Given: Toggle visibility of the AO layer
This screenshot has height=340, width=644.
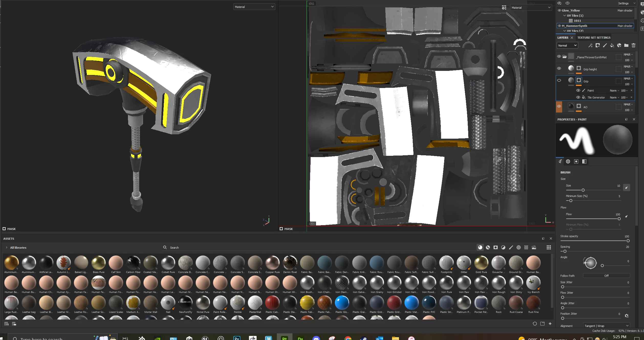Looking at the screenshot, I should [559, 106].
